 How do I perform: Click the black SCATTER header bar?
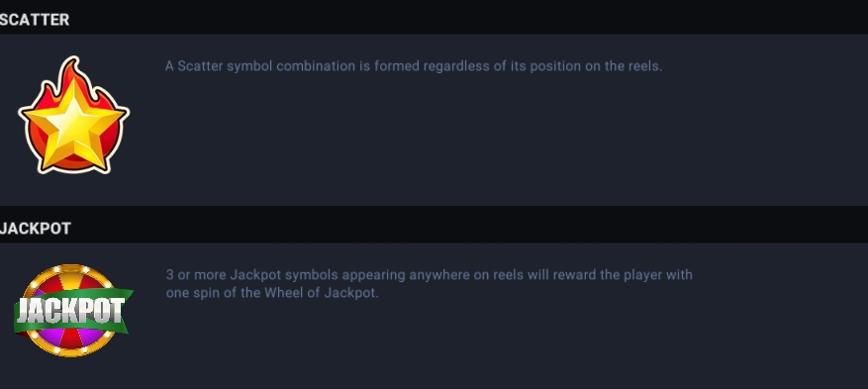434,17
